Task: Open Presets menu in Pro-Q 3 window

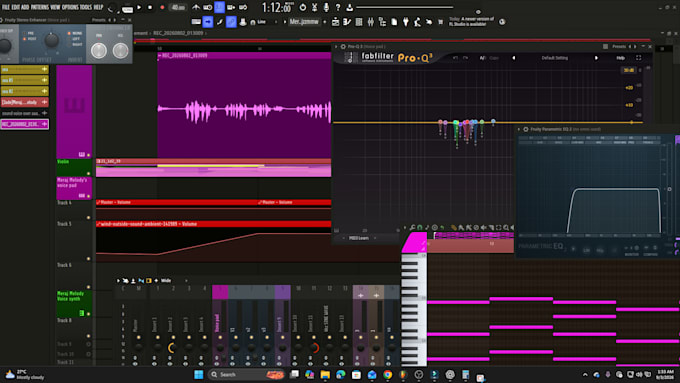Action: pyautogui.click(x=619, y=46)
